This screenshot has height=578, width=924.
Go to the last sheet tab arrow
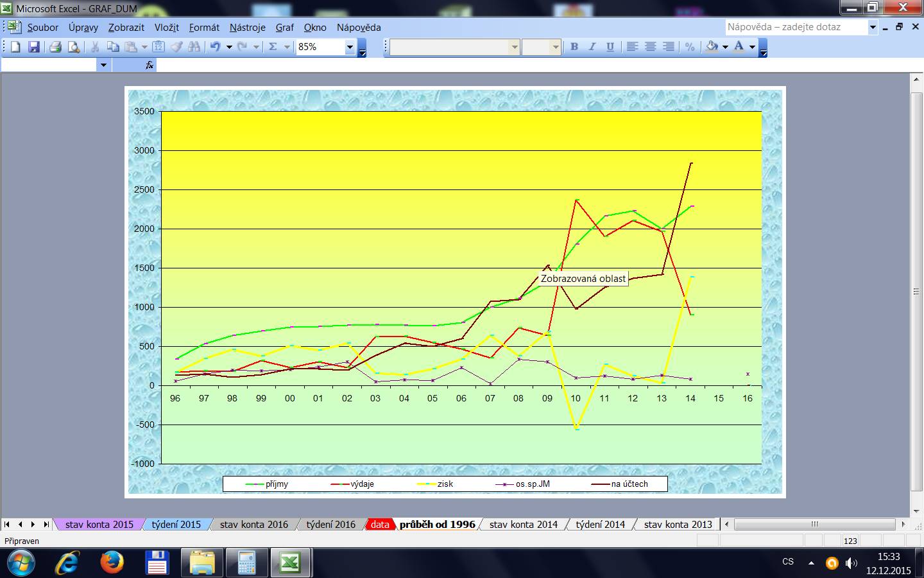pos(46,524)
